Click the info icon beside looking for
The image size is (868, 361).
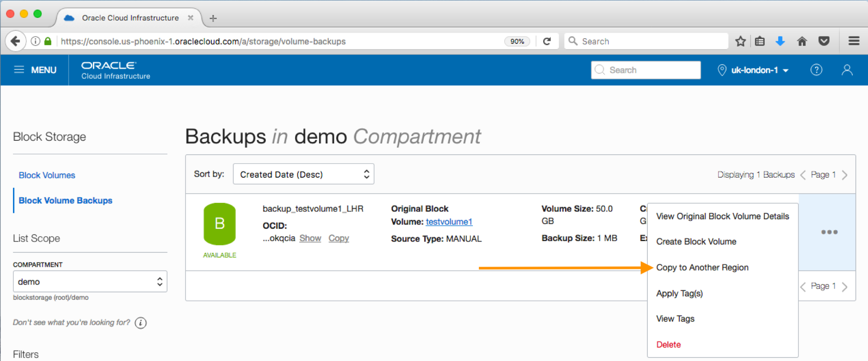click(x=141, y=323)
